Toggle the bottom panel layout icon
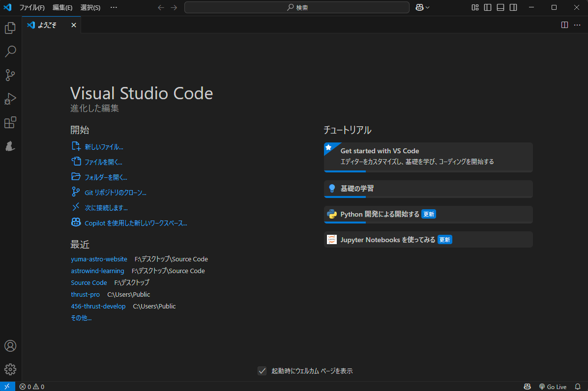Viewport: 588px width, 391px height. click(500, 7)
